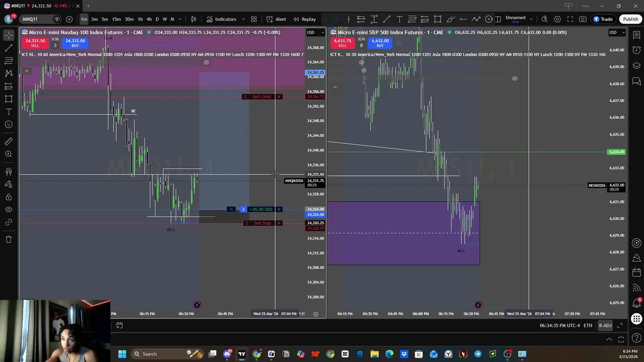644x362 pixels.
Task: Start bar Replay mode
Action: point(304,19)
